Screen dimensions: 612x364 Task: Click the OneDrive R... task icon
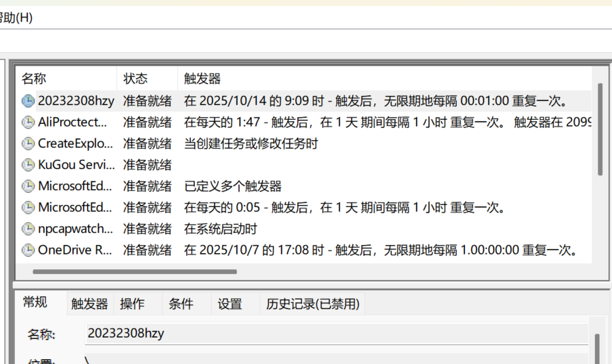pos(28,250)
